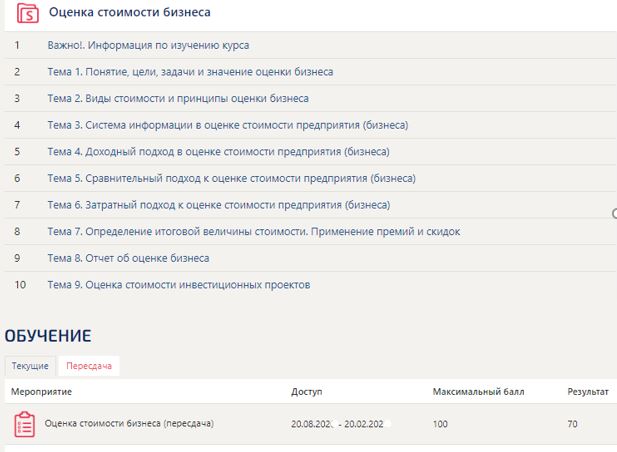
Task: Go to Тема 7 'Определение итоговой величины стоимости'
Action: pyautogui.click(x=253, y=232)
